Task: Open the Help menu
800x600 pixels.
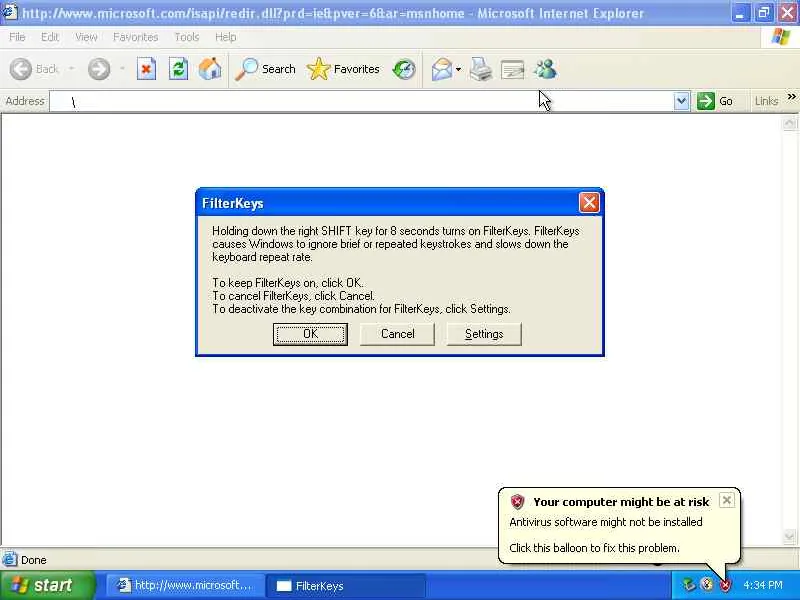Action: [225, 37]
